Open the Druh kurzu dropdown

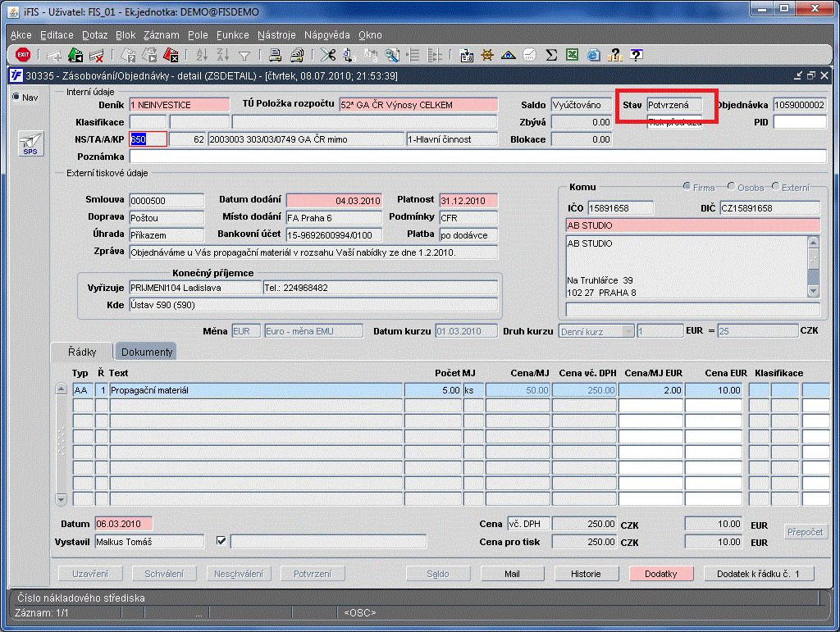tap(628, 331)
